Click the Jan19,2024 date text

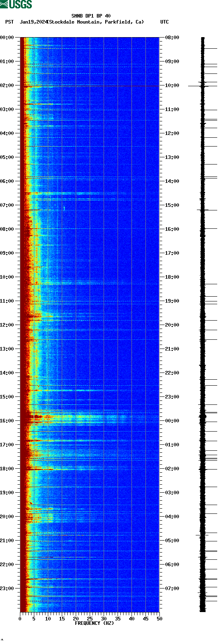pos(33,22)
